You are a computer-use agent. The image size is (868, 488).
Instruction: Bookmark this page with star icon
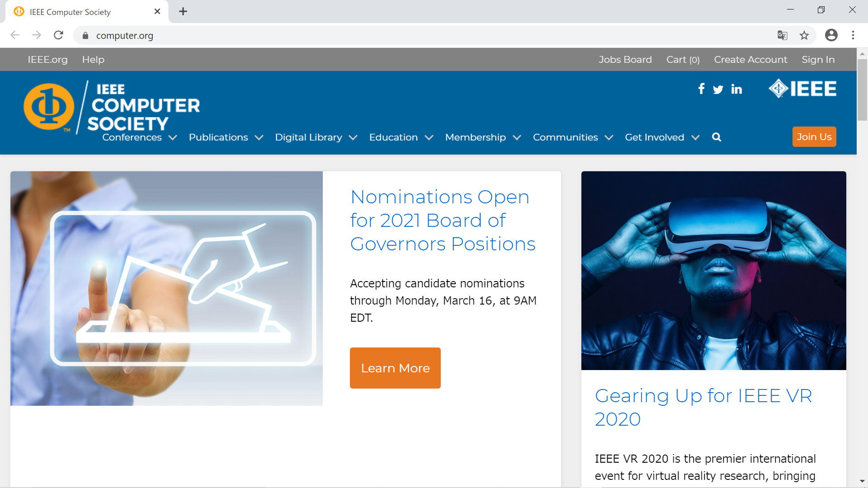pyautogui.click(x=804, y=35)
